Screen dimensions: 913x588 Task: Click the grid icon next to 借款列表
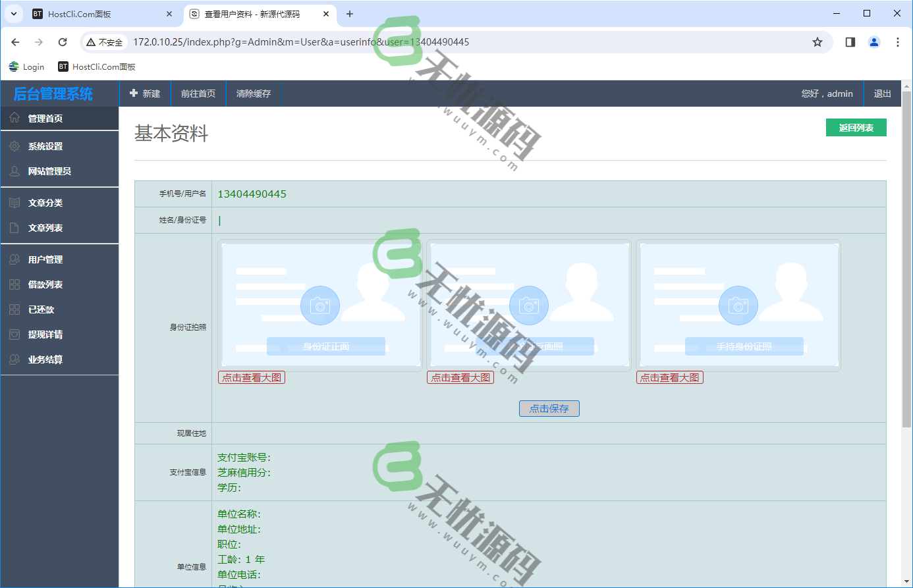point(14,284)
